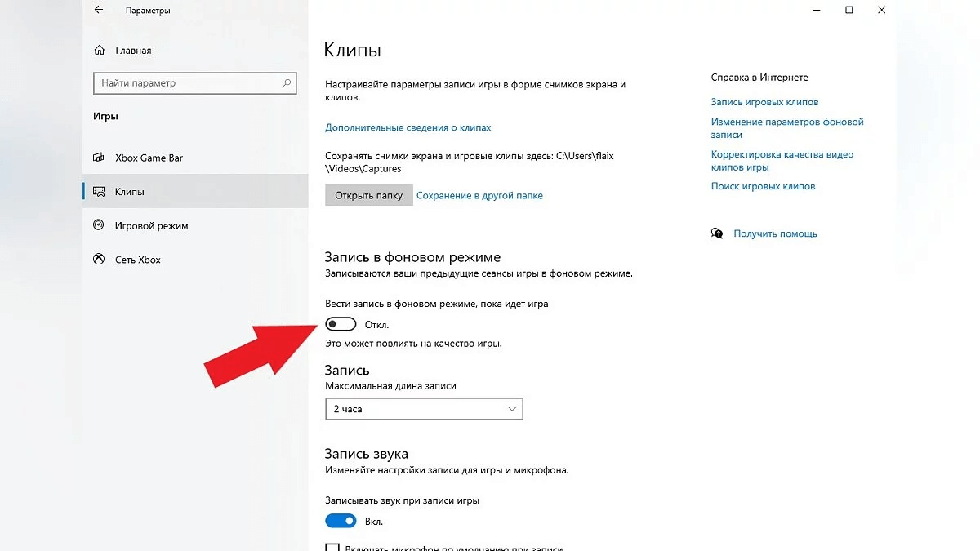
Task: Click the Xbox Game Bar sidebar icon
Action: (99, 158)
